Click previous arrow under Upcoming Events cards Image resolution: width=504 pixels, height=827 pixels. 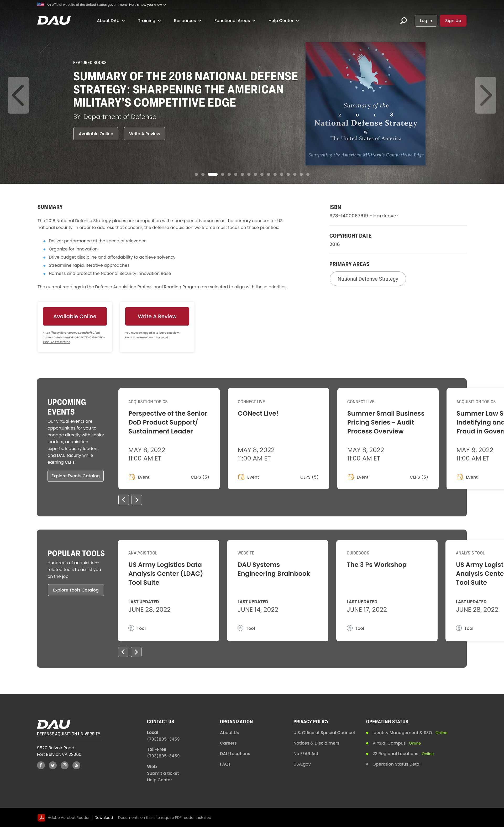click(x=123, y=500)
